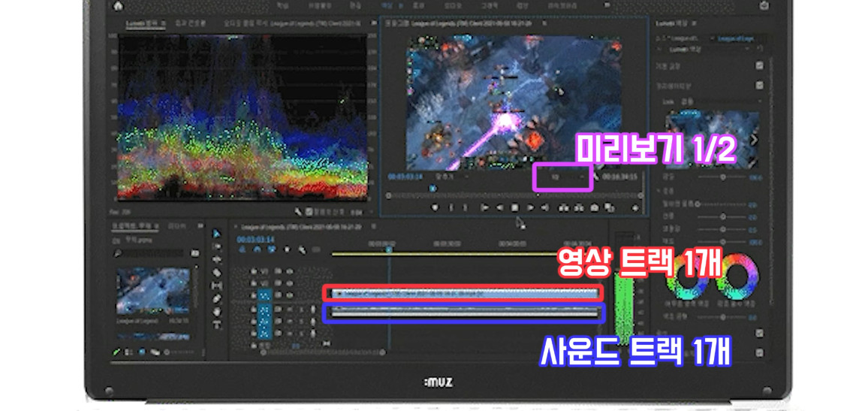
Task: Lock the V3 video track
Action: [253, 270]
